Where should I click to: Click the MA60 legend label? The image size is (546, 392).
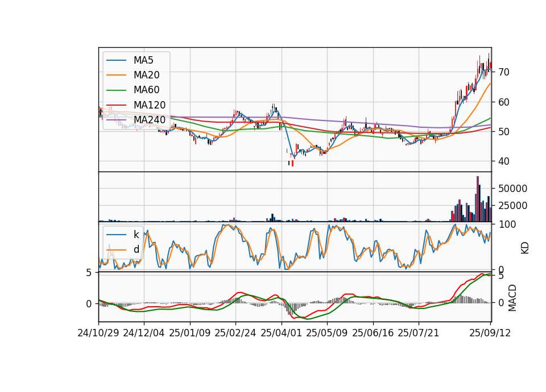pyautogui.click(x=146, y=90)
